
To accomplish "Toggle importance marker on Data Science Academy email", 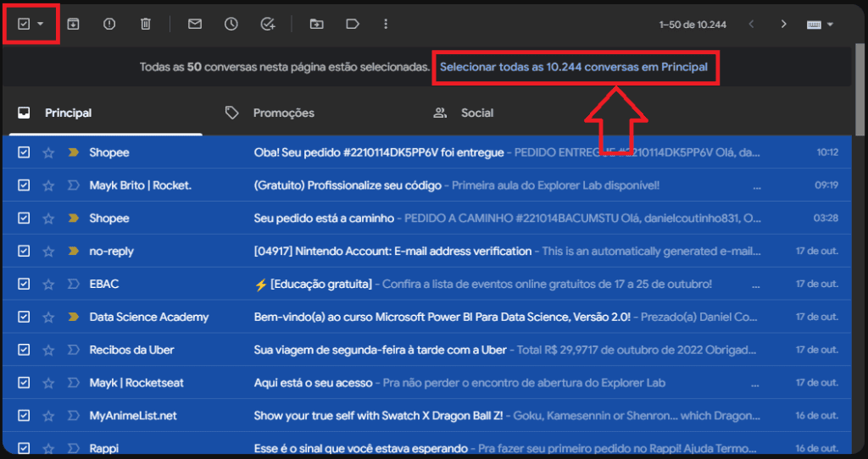I will point(73,318).
